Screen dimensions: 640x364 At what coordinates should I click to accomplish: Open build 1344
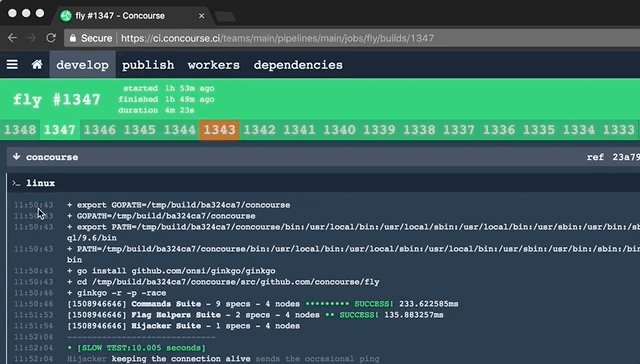coord(180,130)
